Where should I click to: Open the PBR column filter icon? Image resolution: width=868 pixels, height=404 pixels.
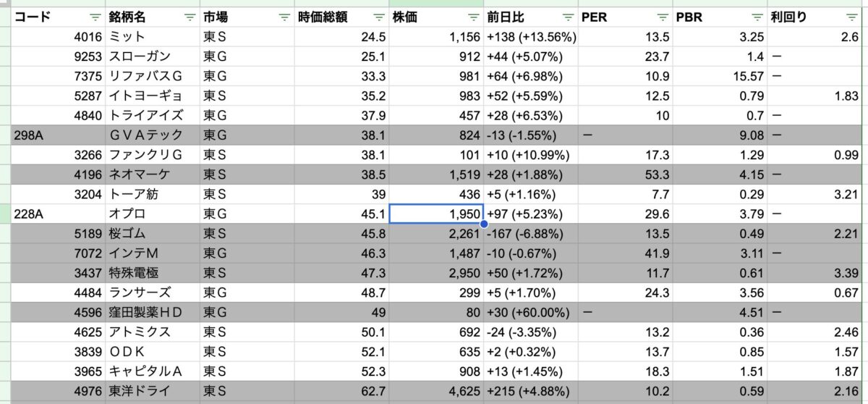(757, 17)
